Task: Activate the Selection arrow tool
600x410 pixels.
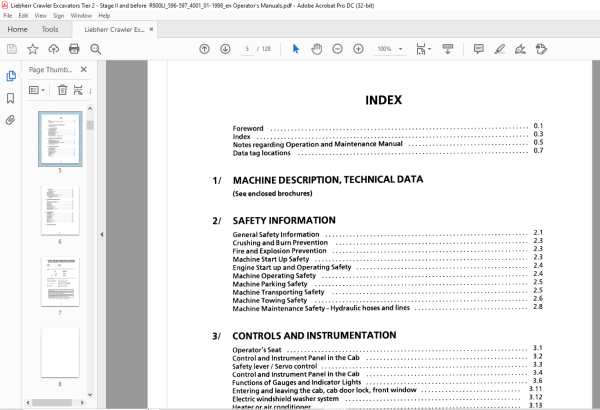Action: click(x=296, y=49)
